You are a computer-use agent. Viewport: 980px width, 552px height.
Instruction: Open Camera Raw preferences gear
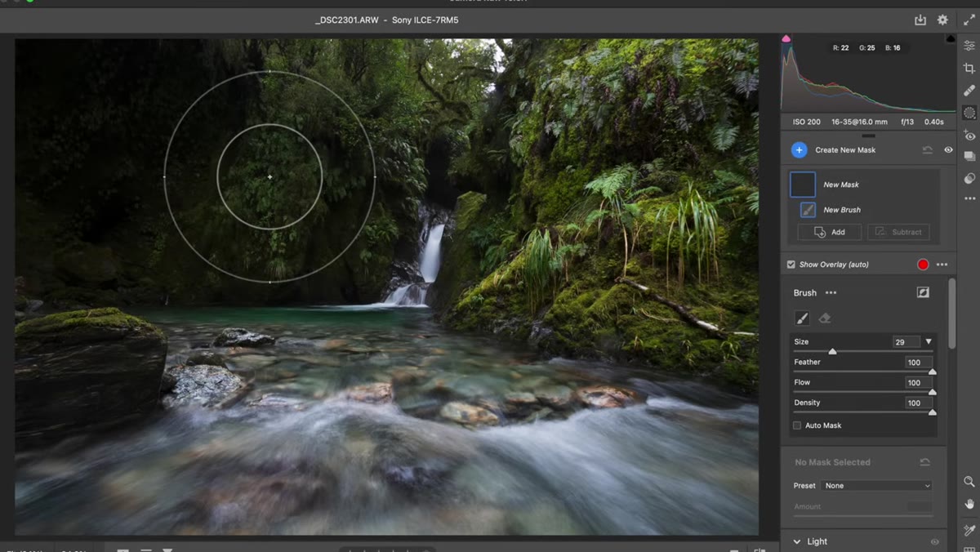(x=942, y=20)
